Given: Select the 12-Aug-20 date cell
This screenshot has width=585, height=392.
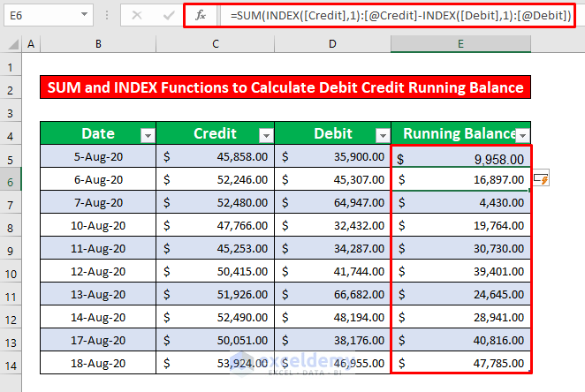Looking at the screenshot, I should (98, 271).
